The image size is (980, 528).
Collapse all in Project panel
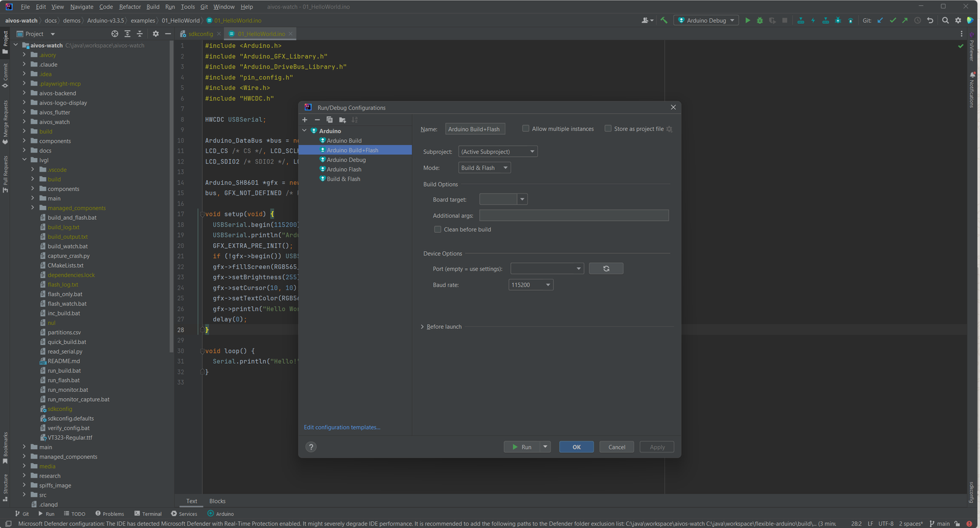pyautogui.click(x=140, y=34)
